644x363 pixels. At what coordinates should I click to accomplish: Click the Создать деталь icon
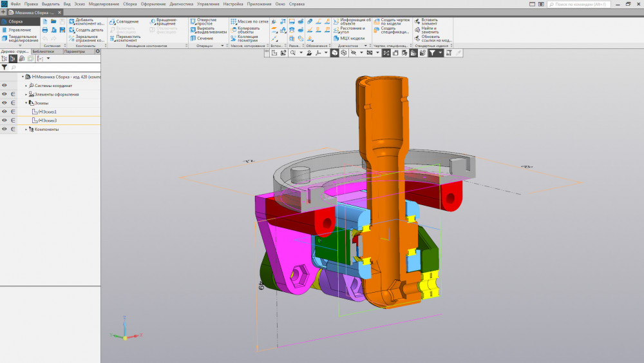71,30
